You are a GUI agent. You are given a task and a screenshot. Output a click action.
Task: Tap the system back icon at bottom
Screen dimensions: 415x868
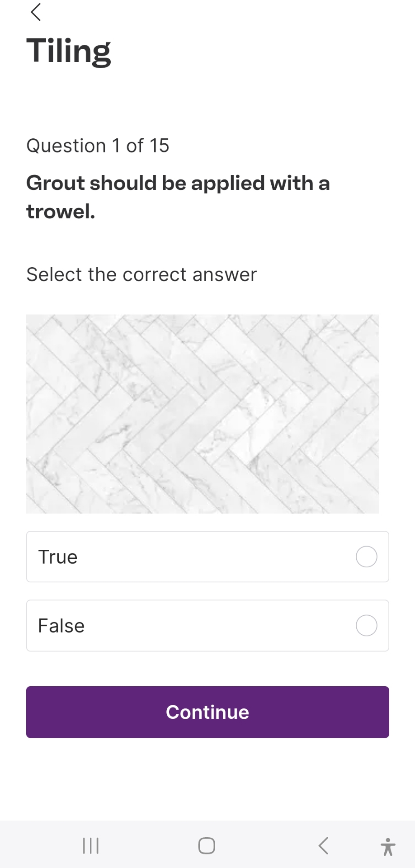[323, 845]
